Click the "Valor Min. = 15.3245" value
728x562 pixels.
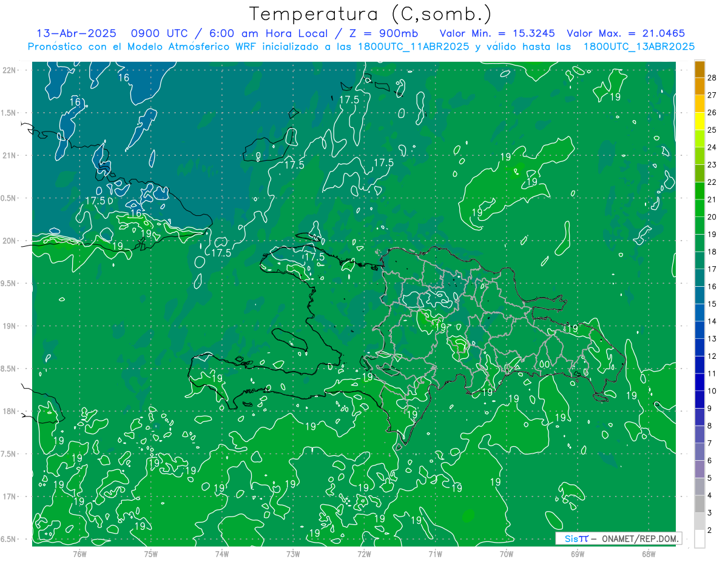coord(497,33)
